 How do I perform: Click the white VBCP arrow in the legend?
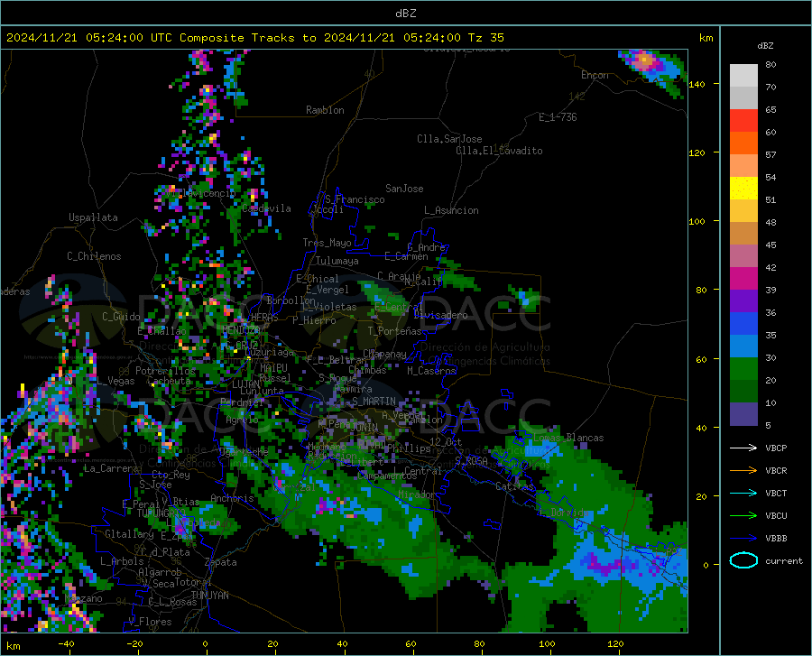tap(743, 448)
